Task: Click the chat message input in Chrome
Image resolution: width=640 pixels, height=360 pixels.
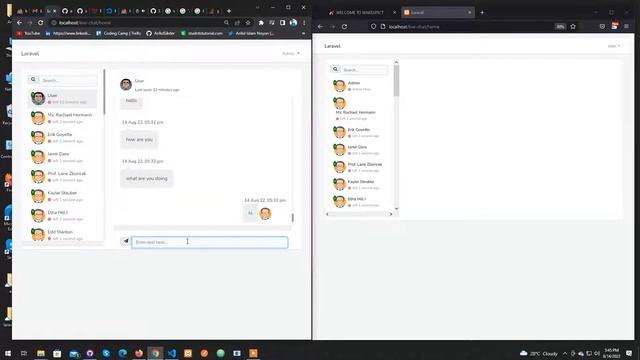Action: [x=209, y=242]
